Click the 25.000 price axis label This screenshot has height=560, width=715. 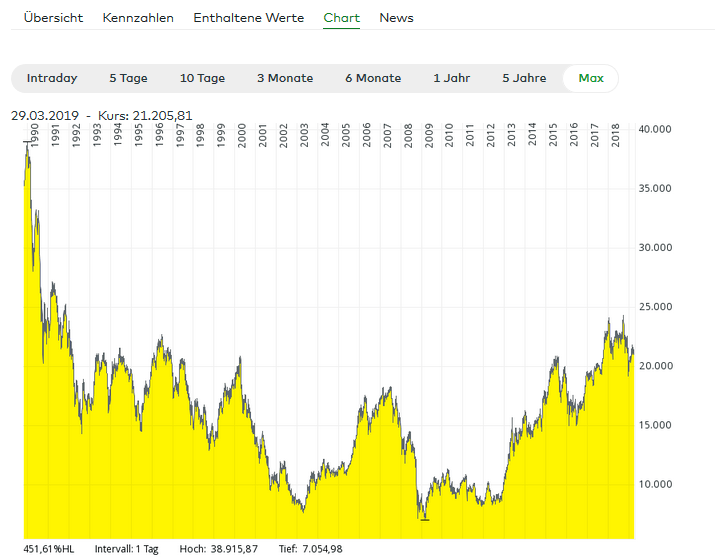655,307
